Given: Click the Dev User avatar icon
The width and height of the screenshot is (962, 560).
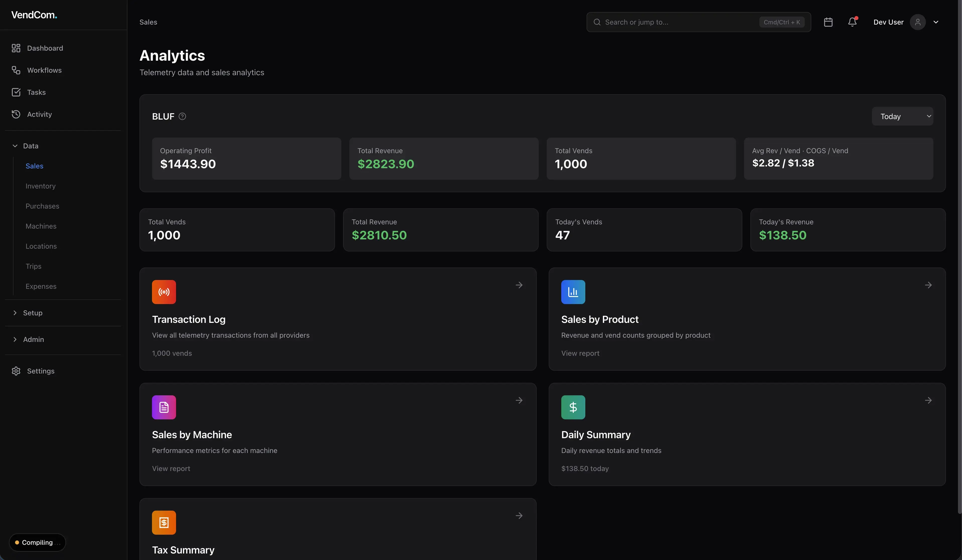Looking at the screenshot, I should point(917,22).
